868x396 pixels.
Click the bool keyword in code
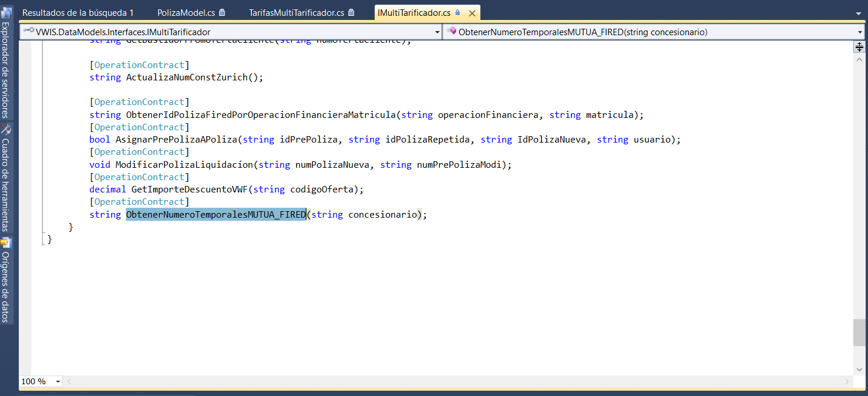click(x=100, y=140)
